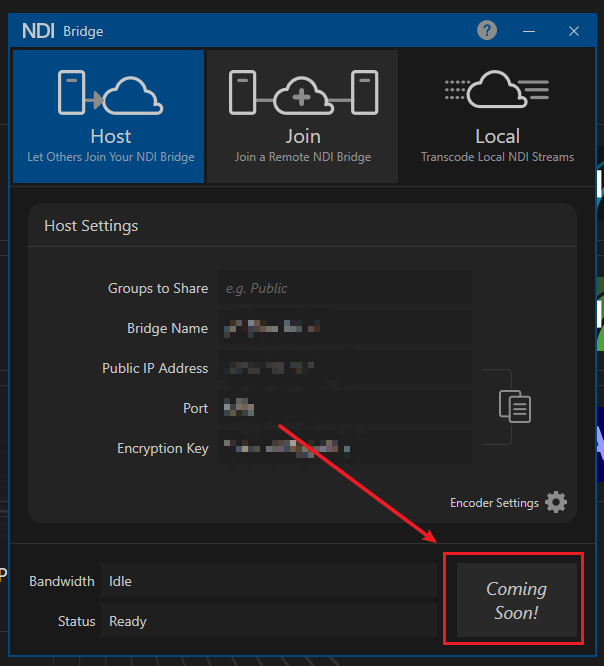Click the Encryption Key field
The width and height of the screenshot is (604, 666).
pos(345,447)
